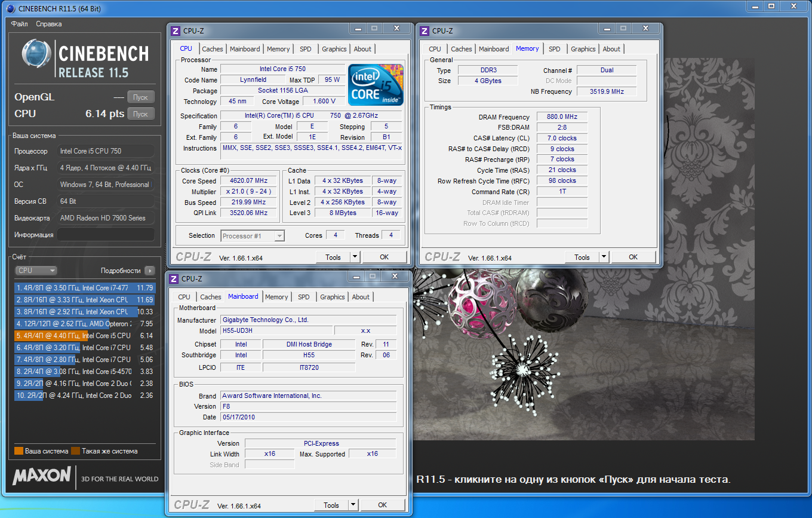Select the Graphics tab in the CPU window
Screen dimensions: 812x518
click(x=334, y=49)
